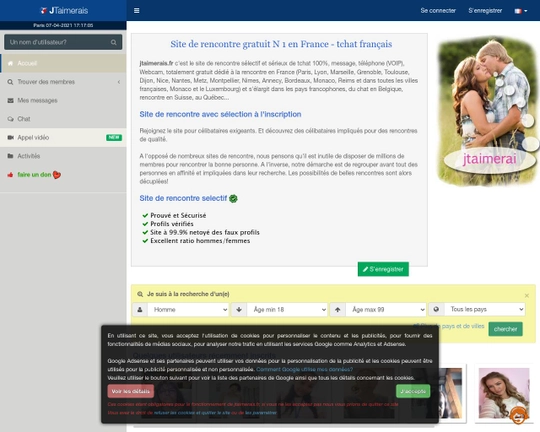Screen dimensions: 540x432
Task: Open Appel vidéo menu item
Action: coord(63,137)
